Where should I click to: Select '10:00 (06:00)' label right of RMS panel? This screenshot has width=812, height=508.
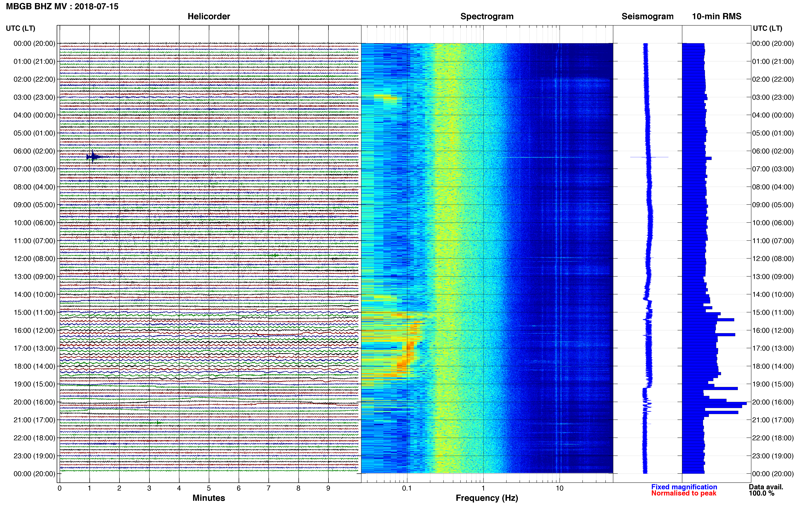[x=773, y=223]
